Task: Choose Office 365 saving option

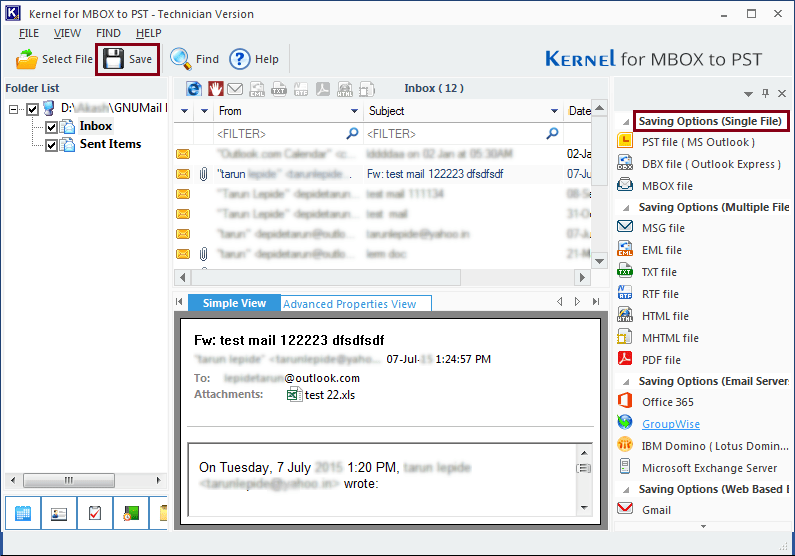Action: pos(667,402)
